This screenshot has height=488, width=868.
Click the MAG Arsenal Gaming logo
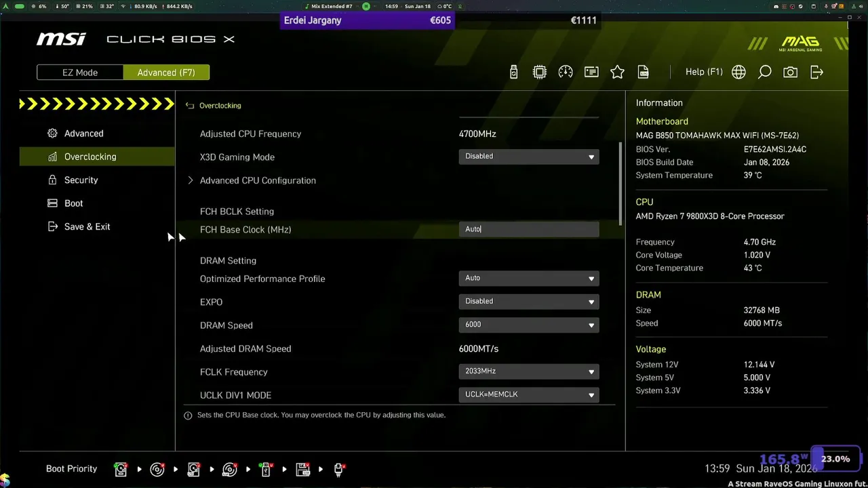[801, 43]
